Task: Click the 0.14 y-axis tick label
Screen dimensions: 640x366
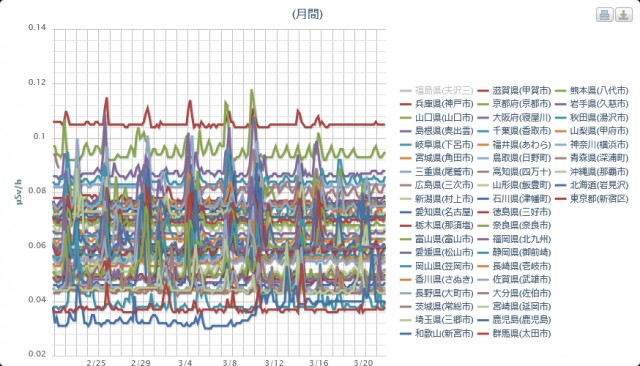Action: [37, 27]
